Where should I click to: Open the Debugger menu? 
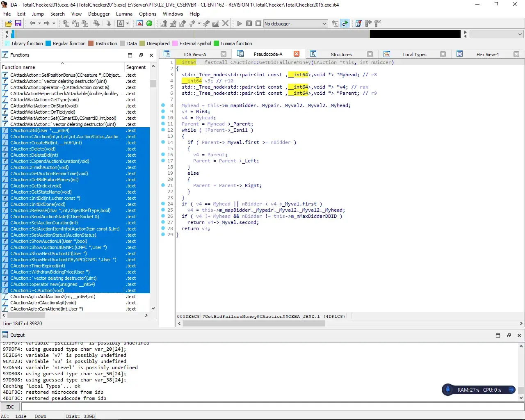(99, 14)
